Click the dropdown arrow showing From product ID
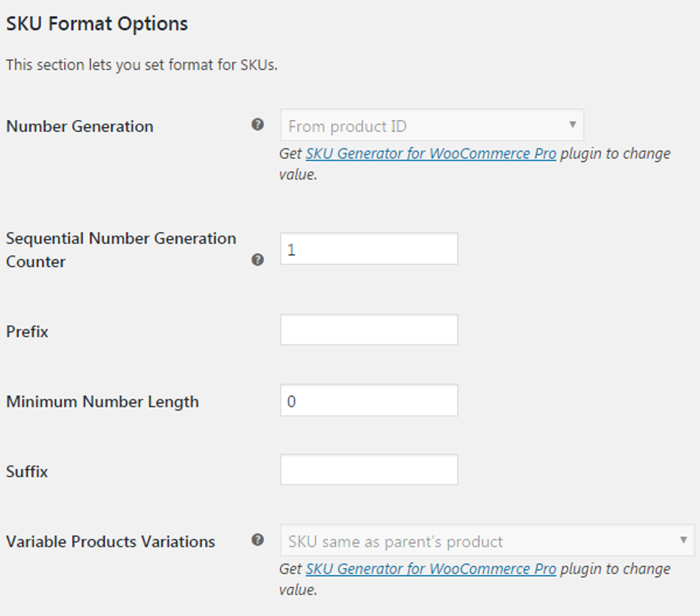Viewport: 700px width, 616px height. pos(574,125)
